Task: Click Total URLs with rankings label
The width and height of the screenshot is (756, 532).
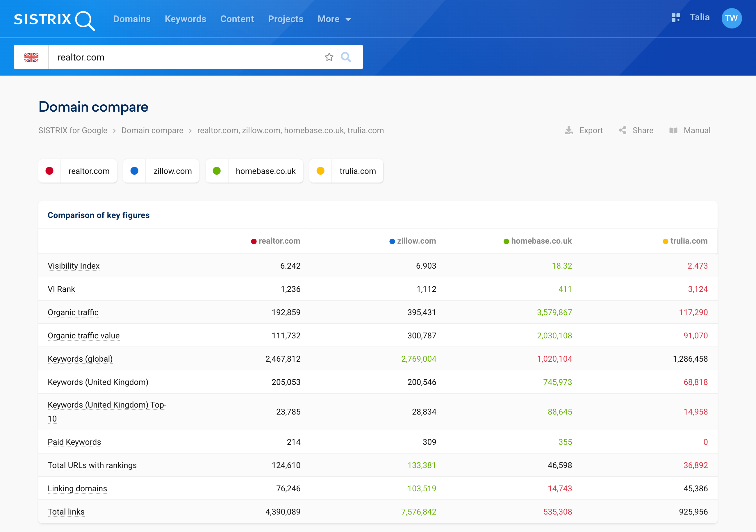Action: [92, 465]
